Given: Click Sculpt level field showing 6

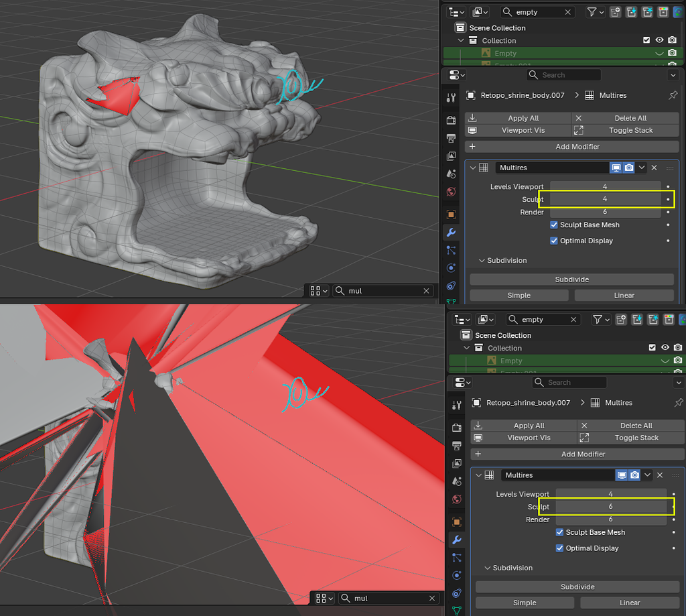Looking at the screenshot, I should pyautogui.click(x=611, y=507).
